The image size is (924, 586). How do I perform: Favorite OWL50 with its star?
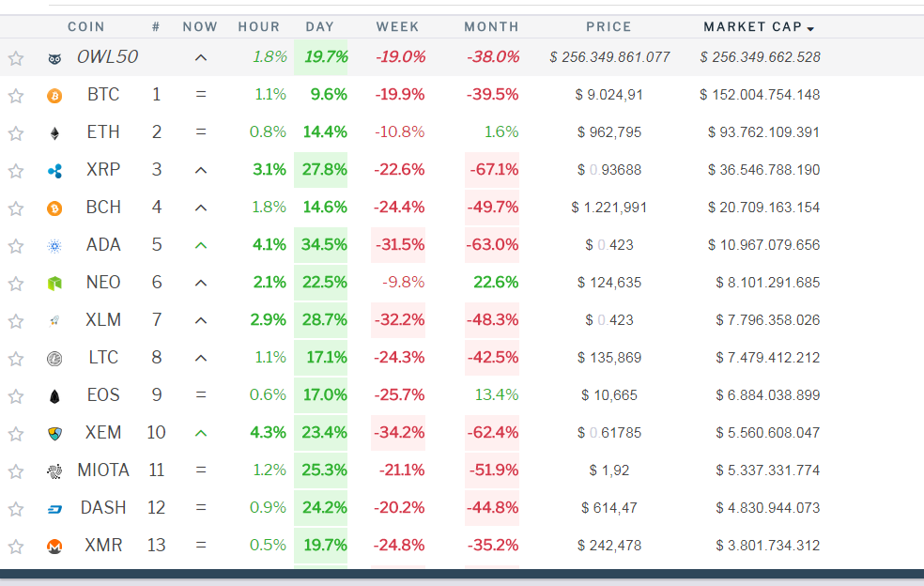16,58
